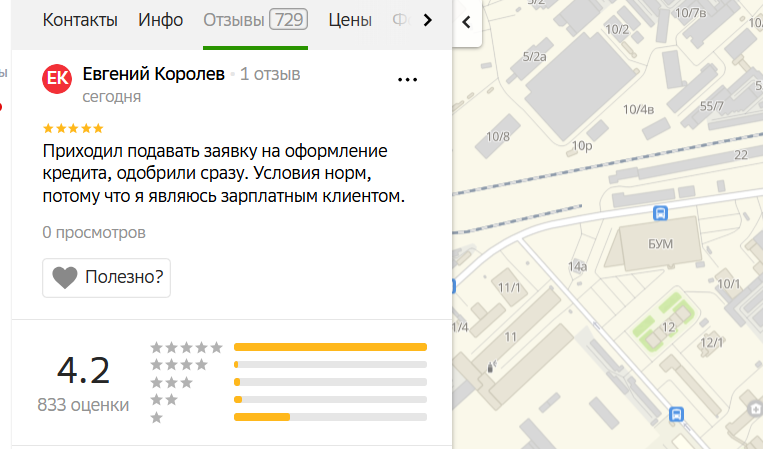Click the сегодня review date
763x449 pixels.
pyautogui.click(x=111, y=97)
